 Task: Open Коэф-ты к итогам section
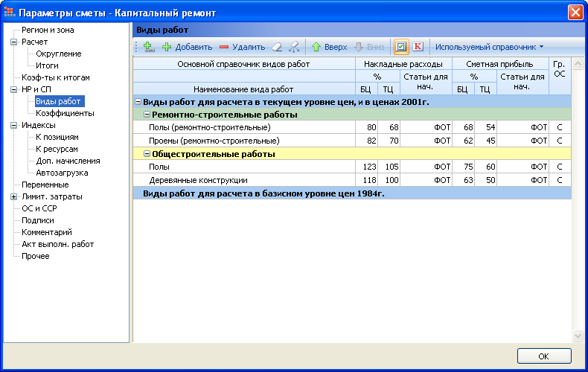(x=56, y=77)
